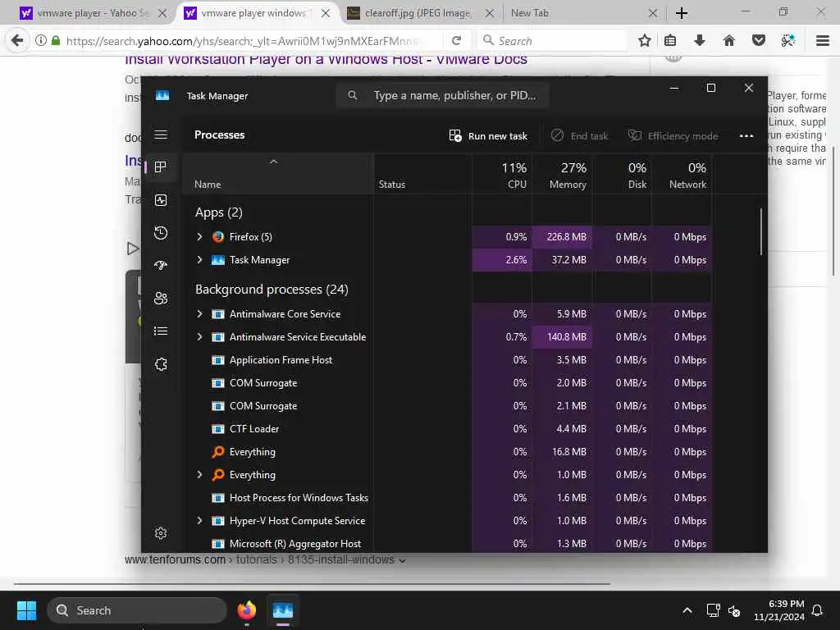This screenshot has height=630, width=840.
Task: Open Users page in Task Manager sidebar
Action: pyautogui.click(x=161, y=299)
